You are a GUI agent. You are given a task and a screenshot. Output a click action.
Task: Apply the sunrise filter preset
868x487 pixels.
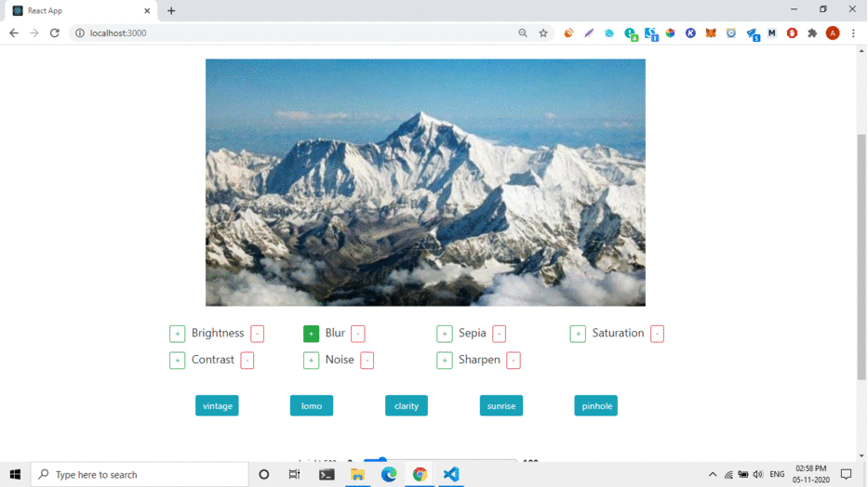pos(501,406)
